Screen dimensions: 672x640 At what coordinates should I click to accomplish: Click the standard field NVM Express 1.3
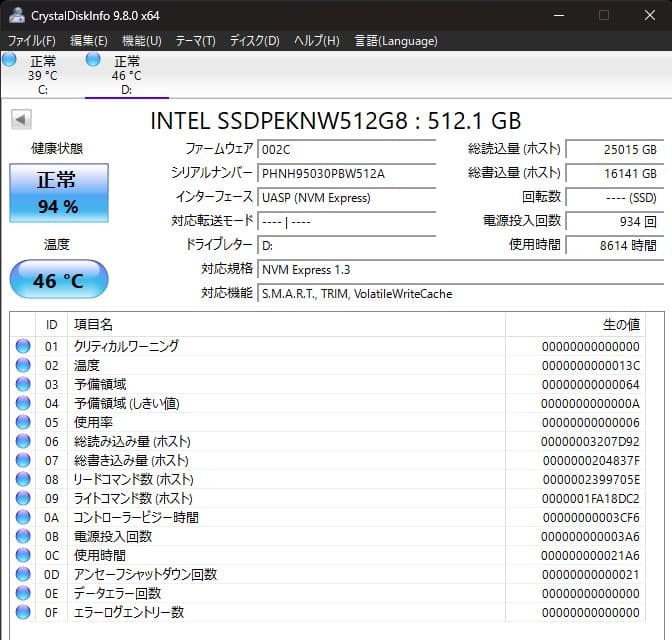460,270
